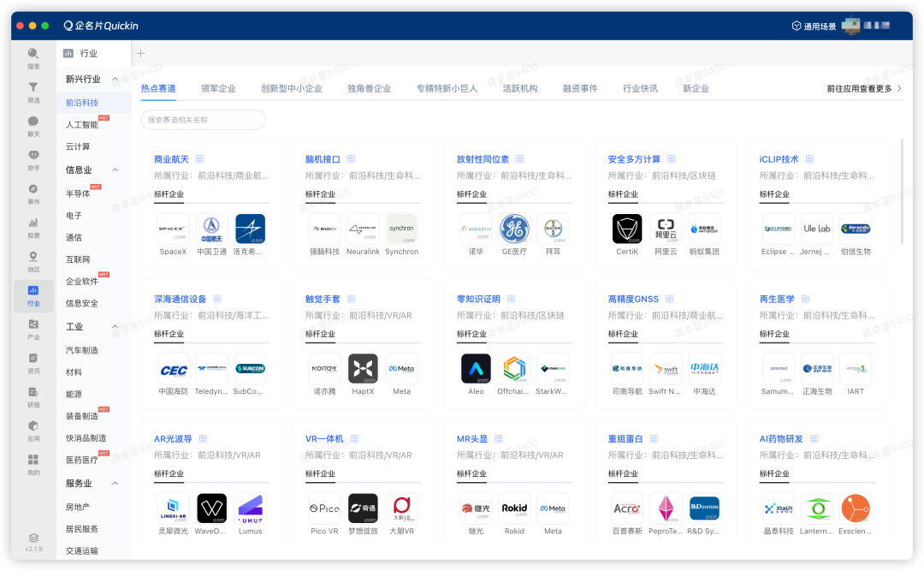Viewport: 924px width, 571px height.
Task: Open the 聊天 chat icon in sidebar
Action: click(x=33, y=125)
